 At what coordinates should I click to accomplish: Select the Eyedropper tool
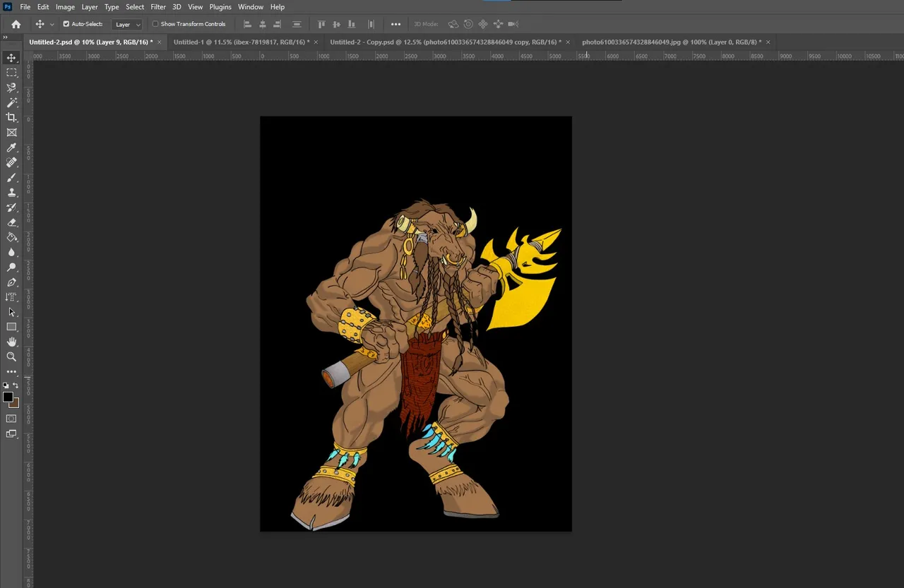pos(11,148)
